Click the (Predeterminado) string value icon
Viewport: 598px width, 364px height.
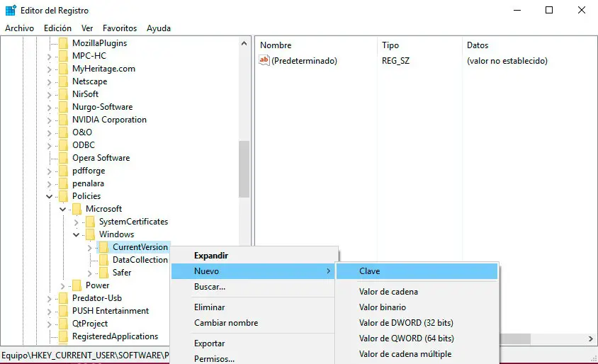264,61
